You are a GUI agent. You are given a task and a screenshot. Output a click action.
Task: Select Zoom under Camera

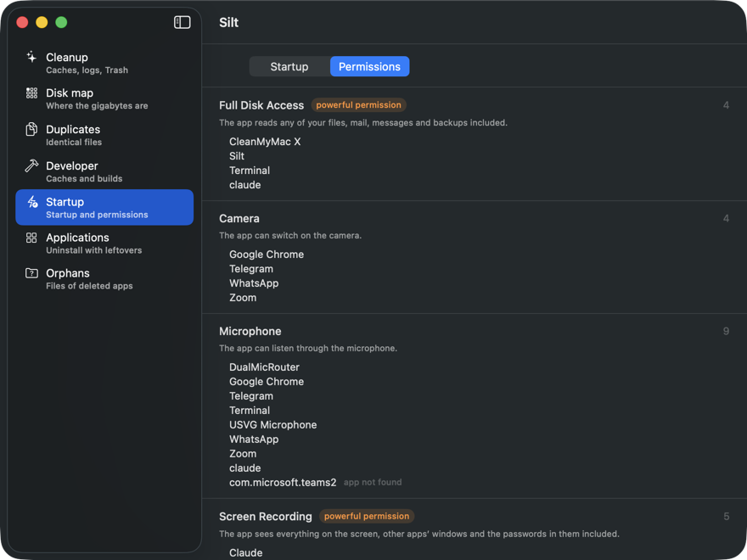click(243, 298)
